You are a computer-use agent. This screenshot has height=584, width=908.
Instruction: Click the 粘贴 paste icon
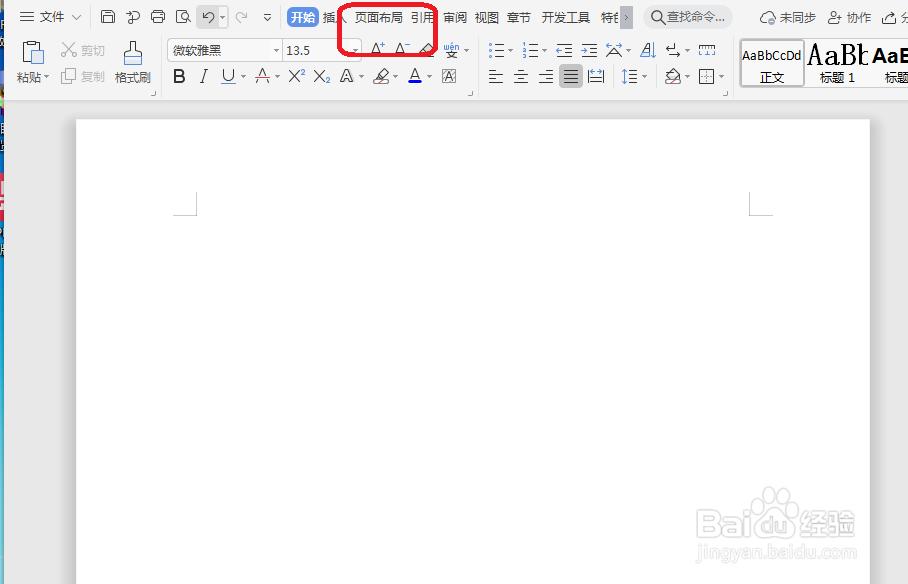tap(33, 53)
